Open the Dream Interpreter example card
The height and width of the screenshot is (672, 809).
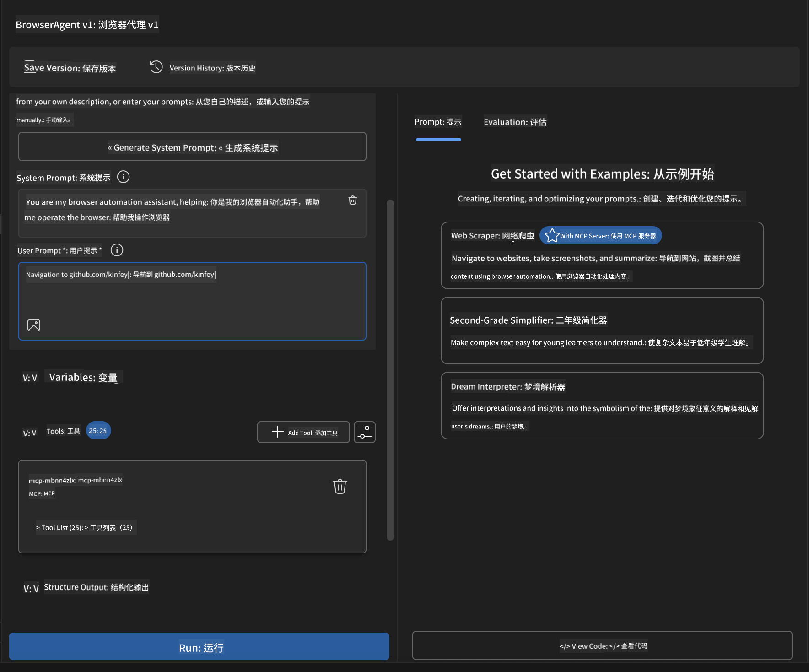[x=602, y=406]
